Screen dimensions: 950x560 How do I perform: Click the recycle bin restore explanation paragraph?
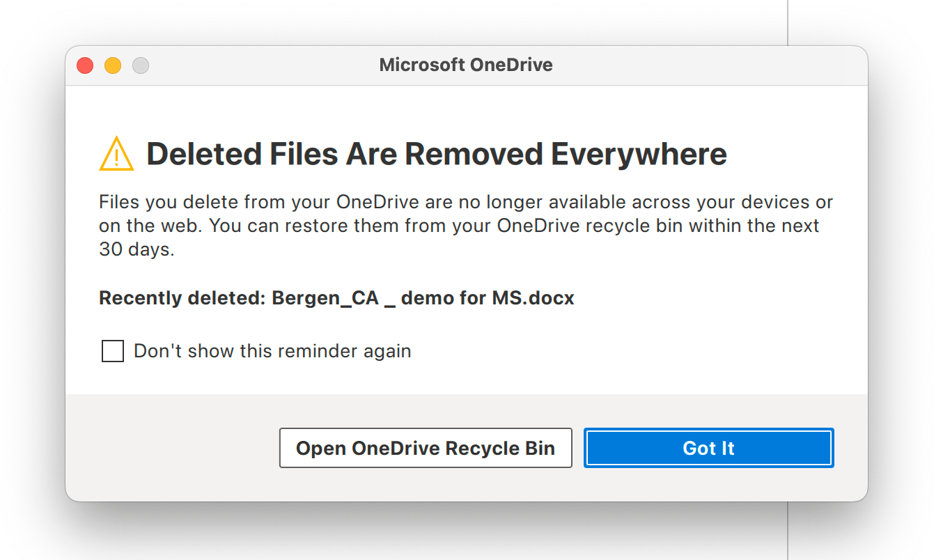tap(466, 226)
